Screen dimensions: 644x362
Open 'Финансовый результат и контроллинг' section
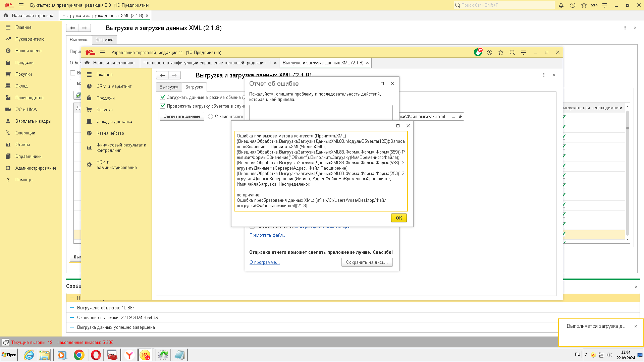(116, 147)
